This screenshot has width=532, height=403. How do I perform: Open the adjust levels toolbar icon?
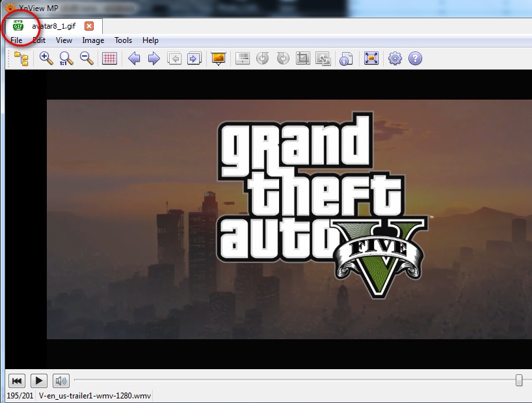point(242,59)
